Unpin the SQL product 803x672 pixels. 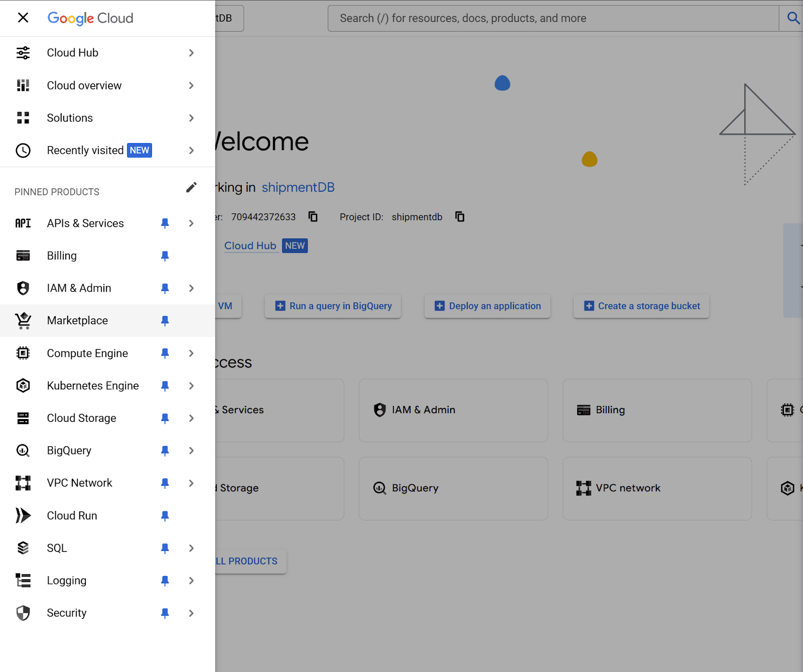(165, 548)
